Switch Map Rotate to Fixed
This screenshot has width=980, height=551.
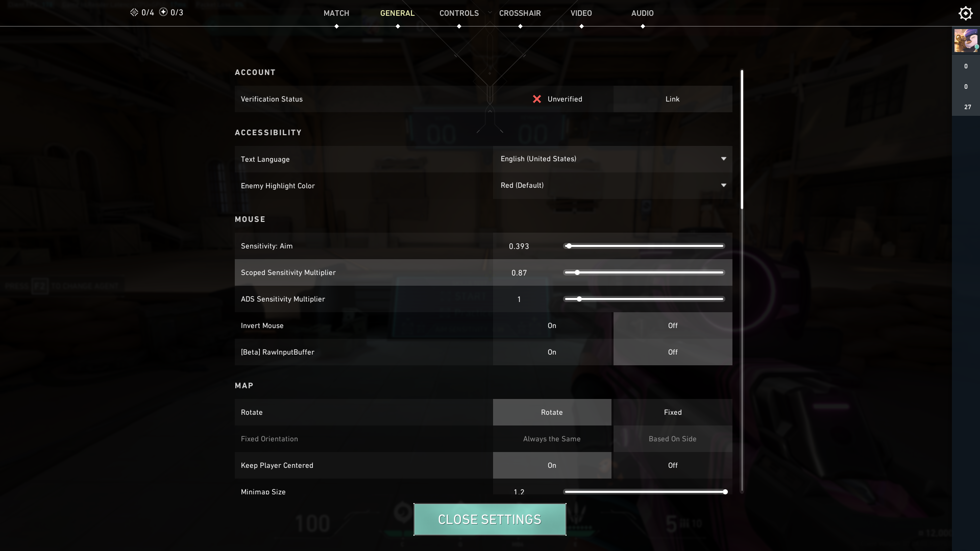(x=672, y=412)
